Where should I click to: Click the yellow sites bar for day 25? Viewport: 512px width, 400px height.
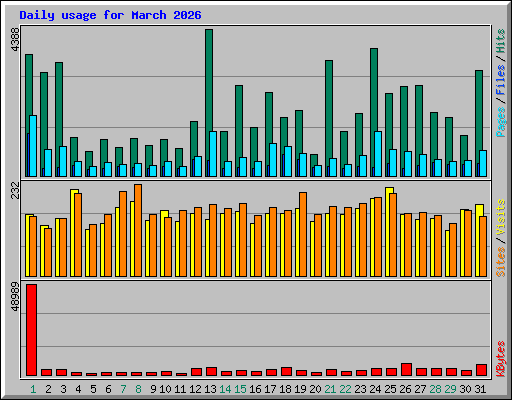[388, 232]
